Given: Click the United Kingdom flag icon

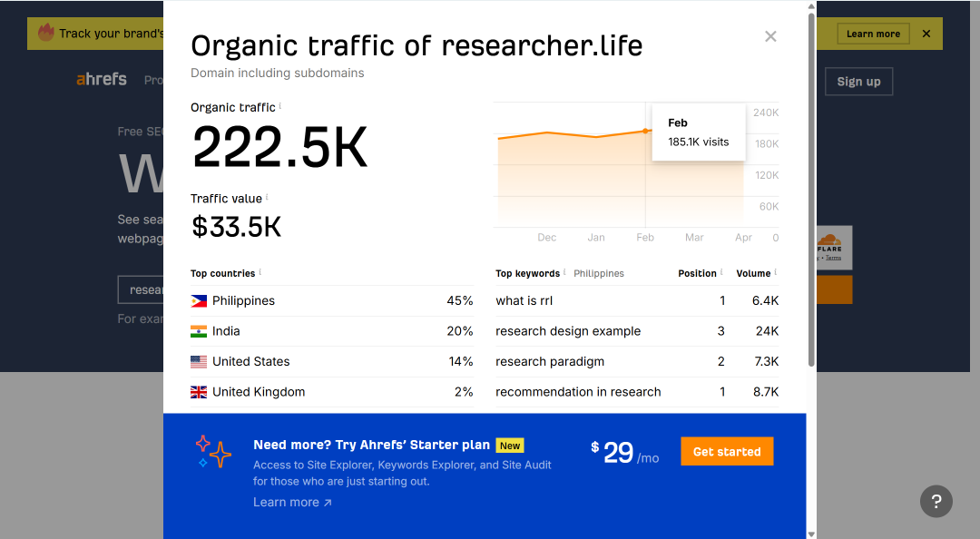Looking at the screenshot, I should pos(199,392).
